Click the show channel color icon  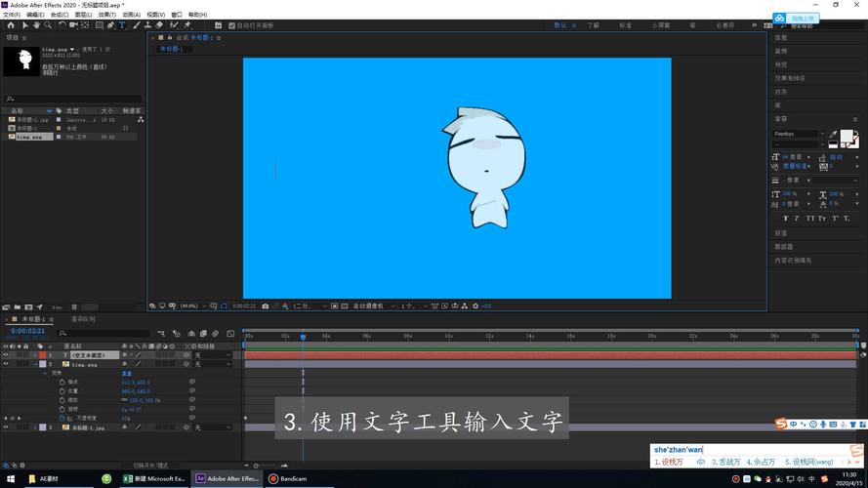click(285, 305)
